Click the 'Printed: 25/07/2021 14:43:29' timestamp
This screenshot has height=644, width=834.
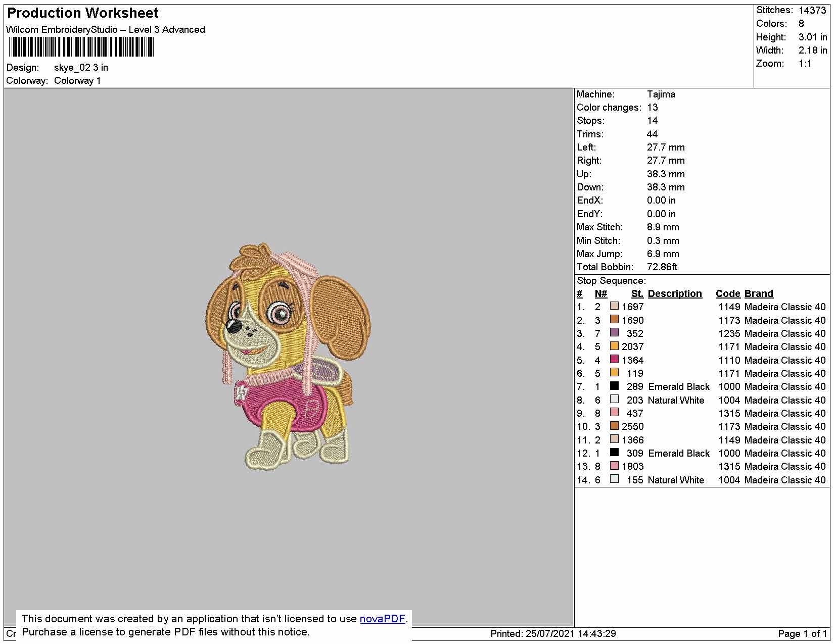tap(553, 634)
